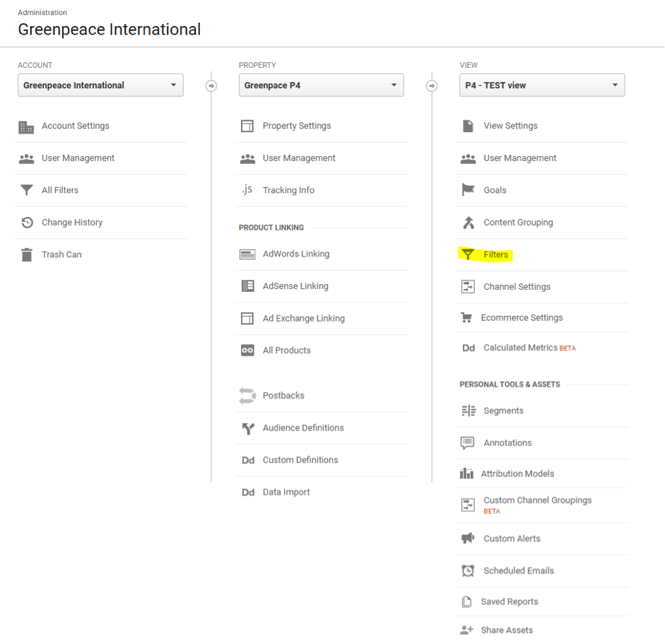This screenshot has height=644, width=665.
Task: Click the Scheduled Emails clock icon
Action: point(468,570)
